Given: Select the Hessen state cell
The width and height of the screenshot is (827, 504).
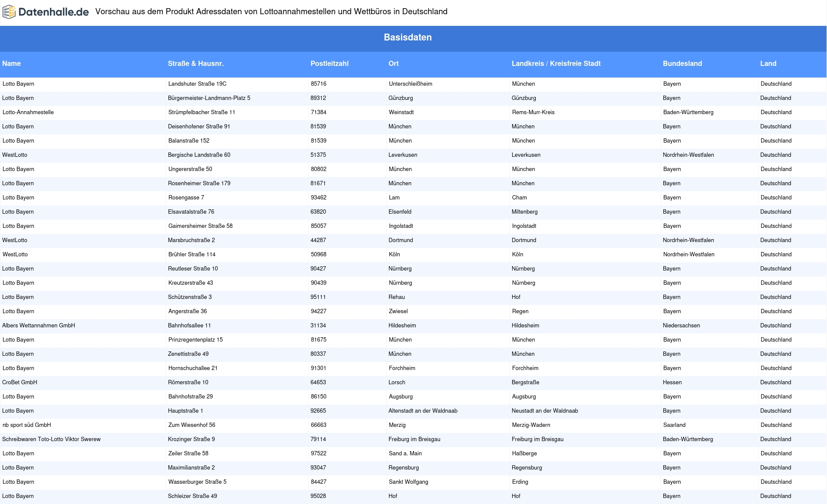Looking at the screenshot, I should [x=672, y=383].
